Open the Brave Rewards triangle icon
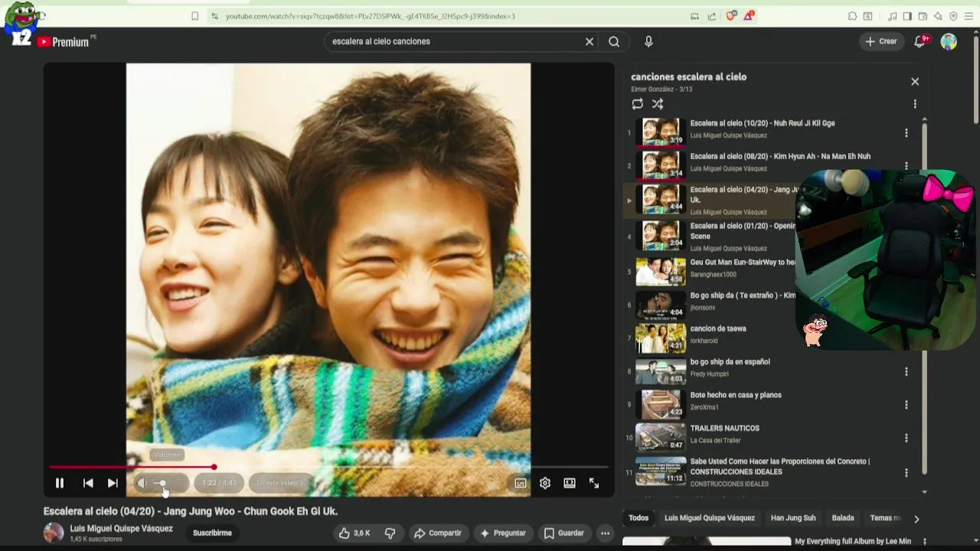980x551 pixels. (x=749, y=15)
